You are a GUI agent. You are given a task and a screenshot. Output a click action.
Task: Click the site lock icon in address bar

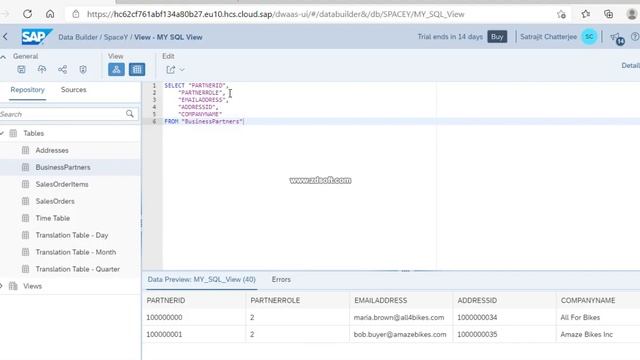click(x=76, y=14)
